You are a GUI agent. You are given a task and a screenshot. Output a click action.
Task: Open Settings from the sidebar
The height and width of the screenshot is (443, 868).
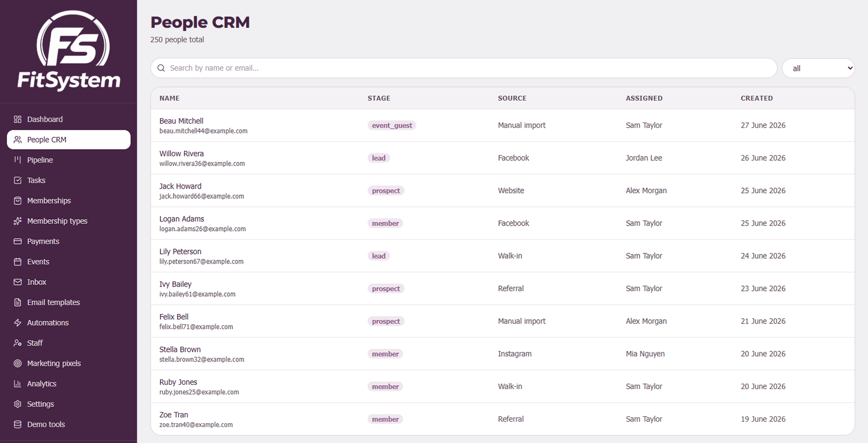(69, 404)
